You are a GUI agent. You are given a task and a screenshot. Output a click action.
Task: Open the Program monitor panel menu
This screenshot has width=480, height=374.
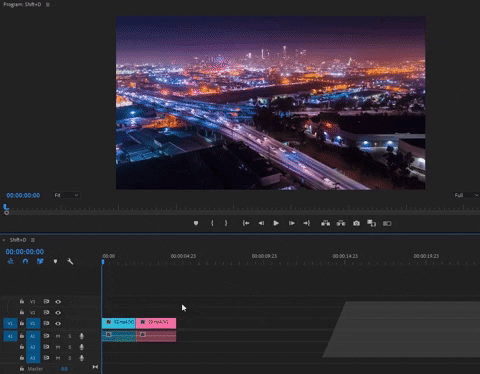[48, 5]
